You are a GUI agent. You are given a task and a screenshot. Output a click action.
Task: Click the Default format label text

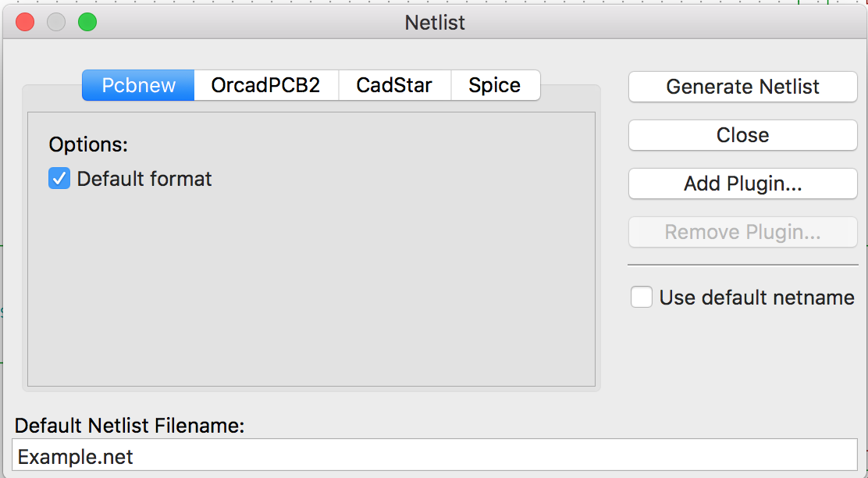pyautogui.click(x=144, y=179)
